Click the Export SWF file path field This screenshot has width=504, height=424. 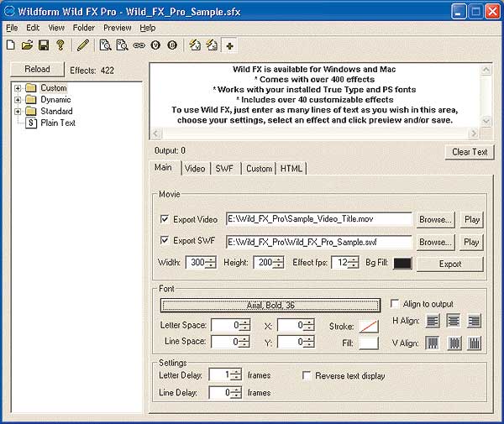click(319, 242)
